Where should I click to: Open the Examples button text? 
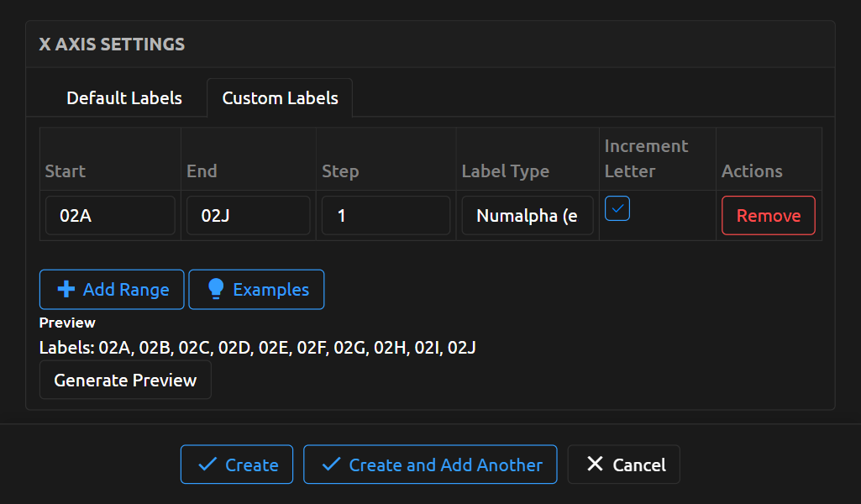(x=270, y=290)
